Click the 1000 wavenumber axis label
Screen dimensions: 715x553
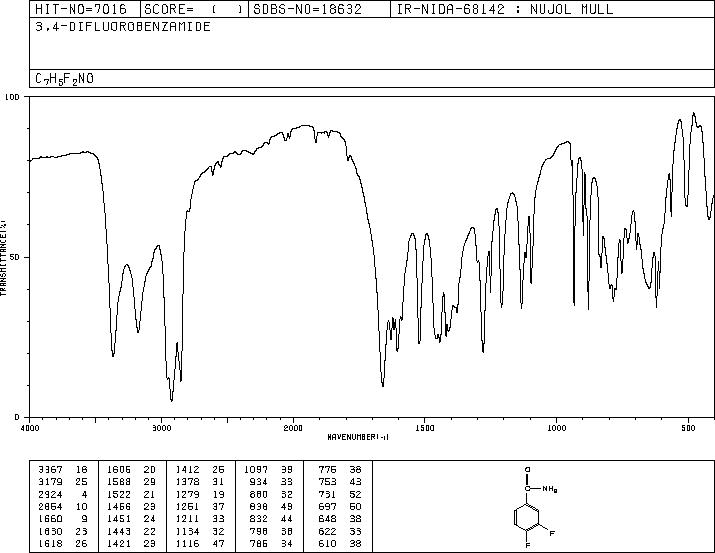point(556,428)
